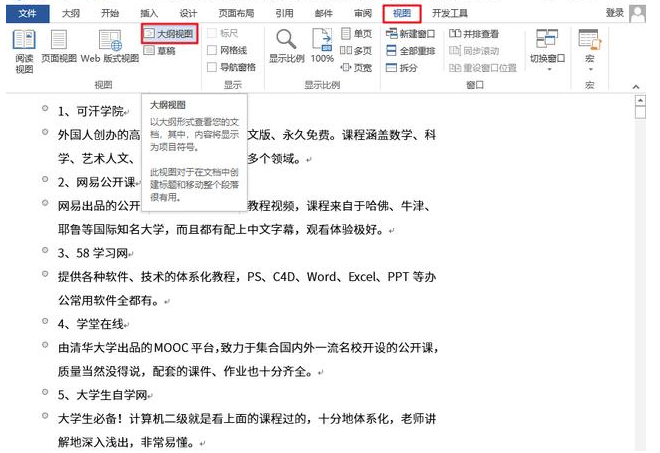Click line 公常用软件全都有。
This screenshot has width=660, height=453.
pos(109,301)
